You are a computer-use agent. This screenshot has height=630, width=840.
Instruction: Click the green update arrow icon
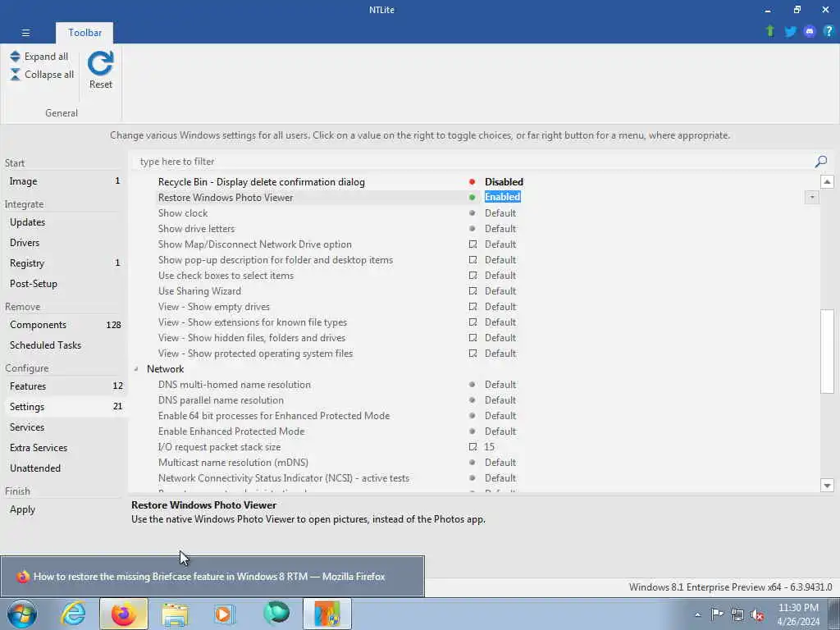pos(770,31)
